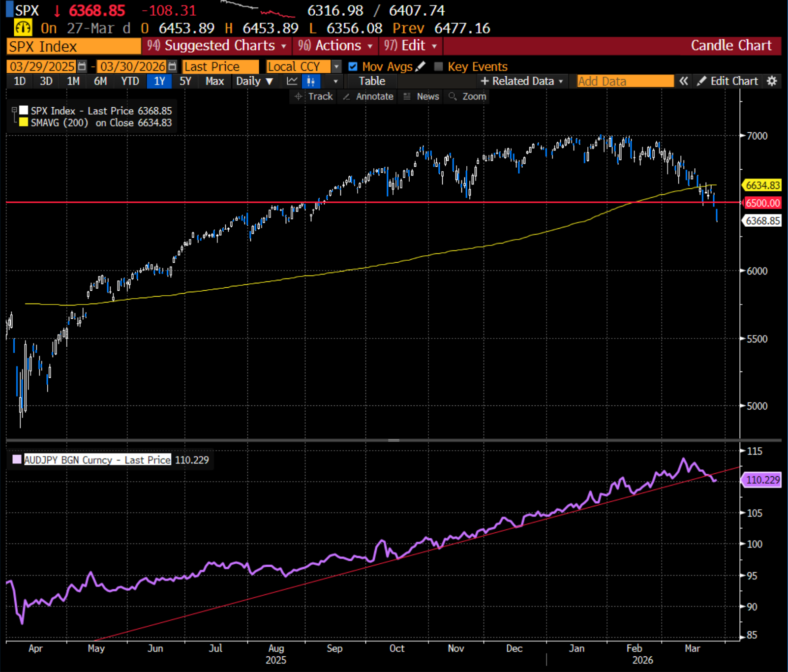The image size is (788, 672).
Task: Click Edit Chart button
Action: point(728,81)
